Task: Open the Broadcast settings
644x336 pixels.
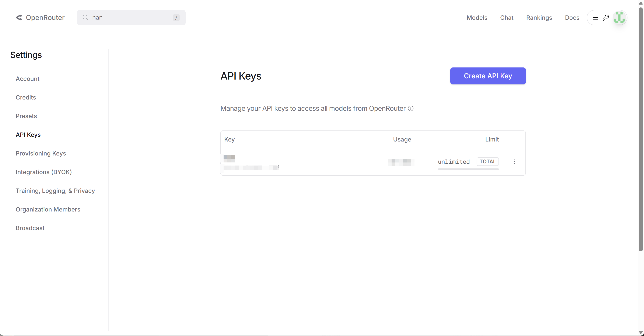Action: (30, 228)
